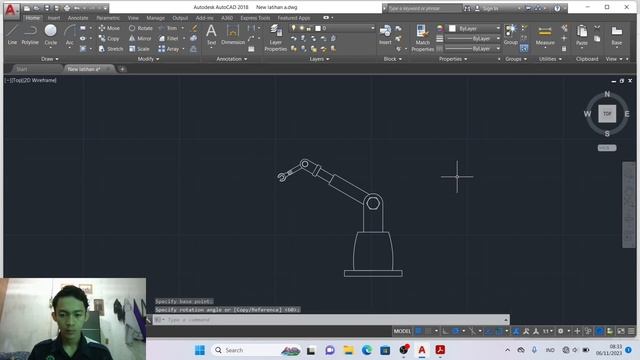
Task: Open the layer selection dropdown
Action: pyautogui.click(x=332, y=28)
